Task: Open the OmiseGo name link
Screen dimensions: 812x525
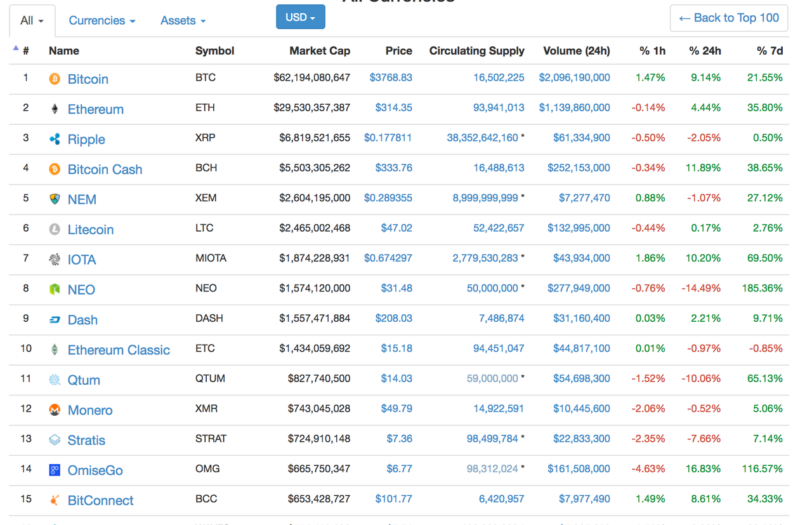Action: [95, 470]
